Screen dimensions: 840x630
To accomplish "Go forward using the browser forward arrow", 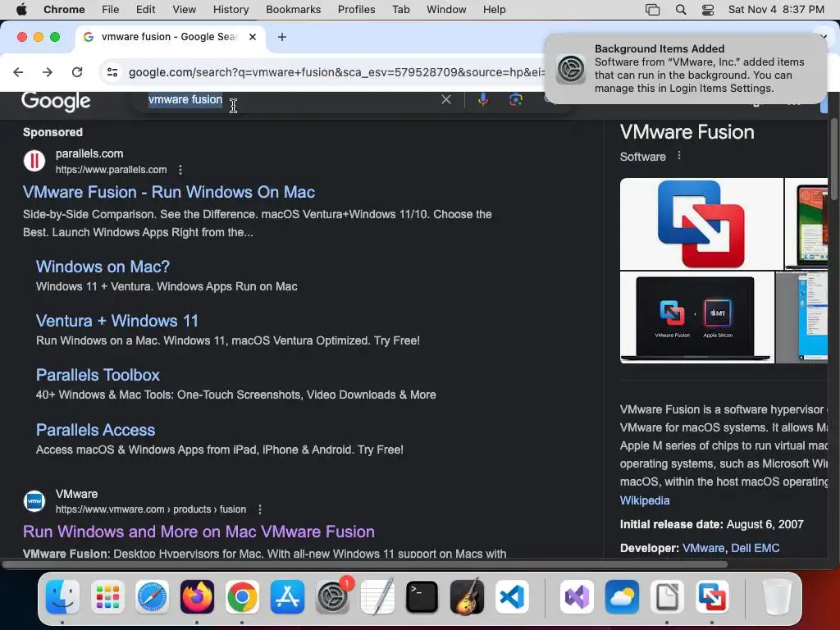I will point(48,72).
